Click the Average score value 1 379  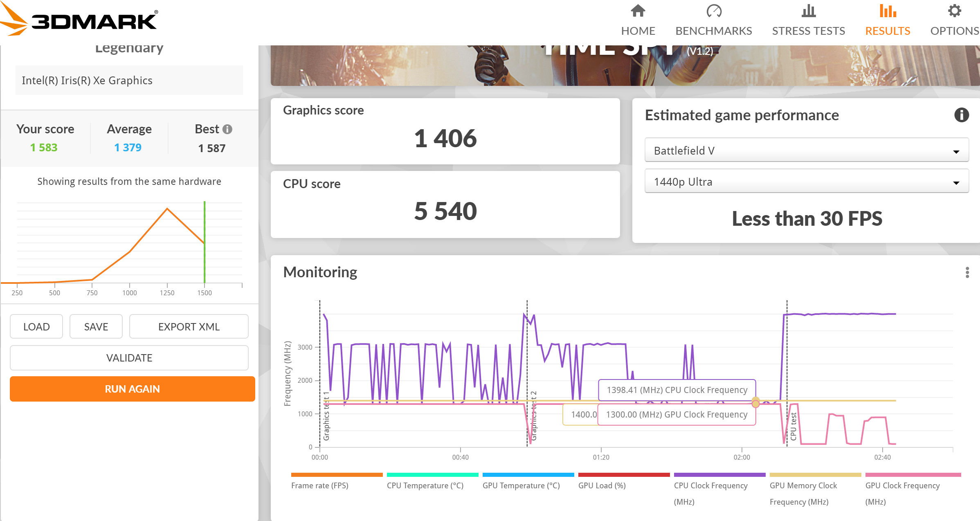click(x=128, y=148)
